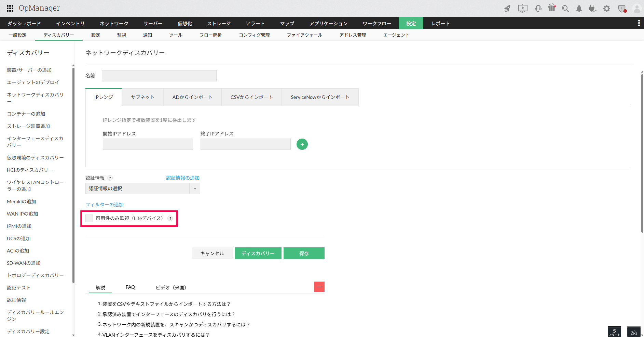The width and height of the screenshot is (644, 337).
Task: Click the headset support icon
Action: [538, 9]
